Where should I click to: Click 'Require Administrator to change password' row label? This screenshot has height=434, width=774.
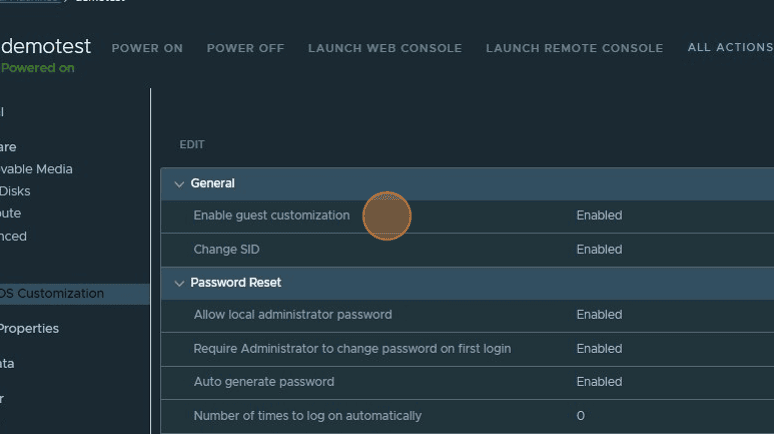pyautogui.click(x=352, y=349)
